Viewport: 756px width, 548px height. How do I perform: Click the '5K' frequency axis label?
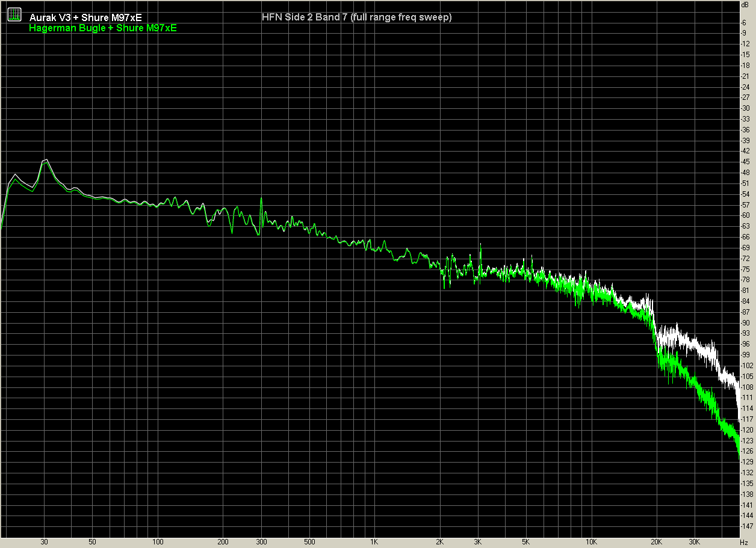pos(526,543)
